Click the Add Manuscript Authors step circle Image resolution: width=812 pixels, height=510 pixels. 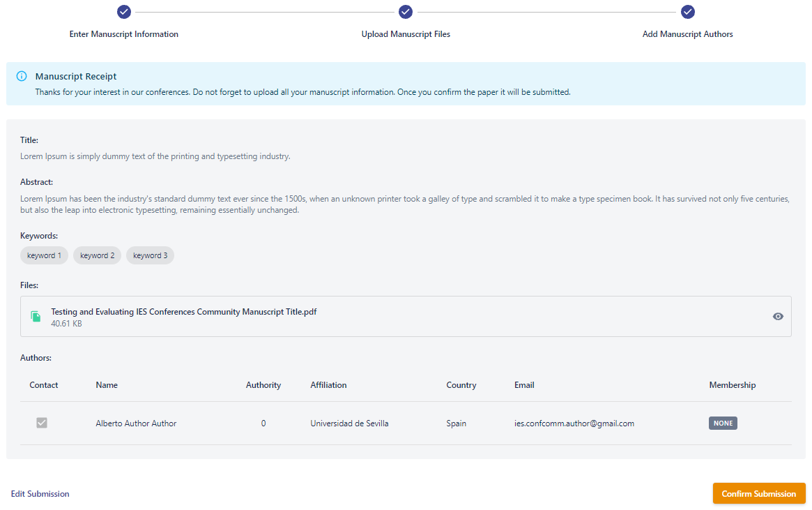tap(688, 12)
